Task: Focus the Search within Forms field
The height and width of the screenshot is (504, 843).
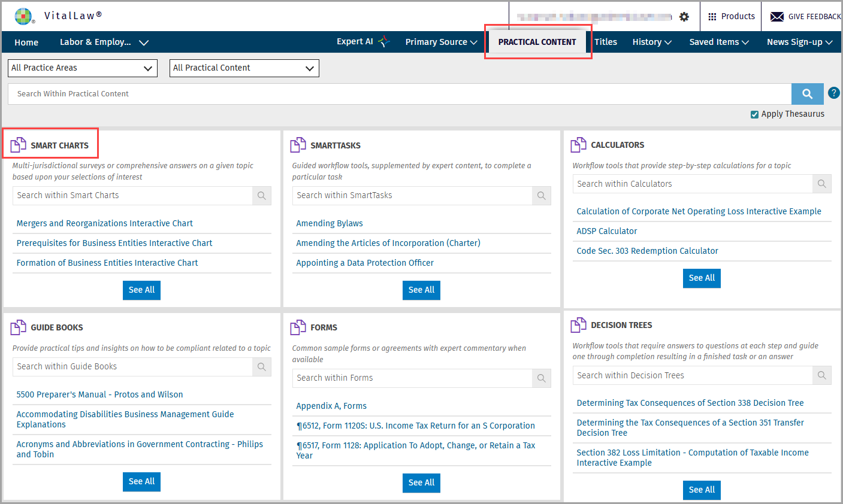Action: [x=412, y=378]
